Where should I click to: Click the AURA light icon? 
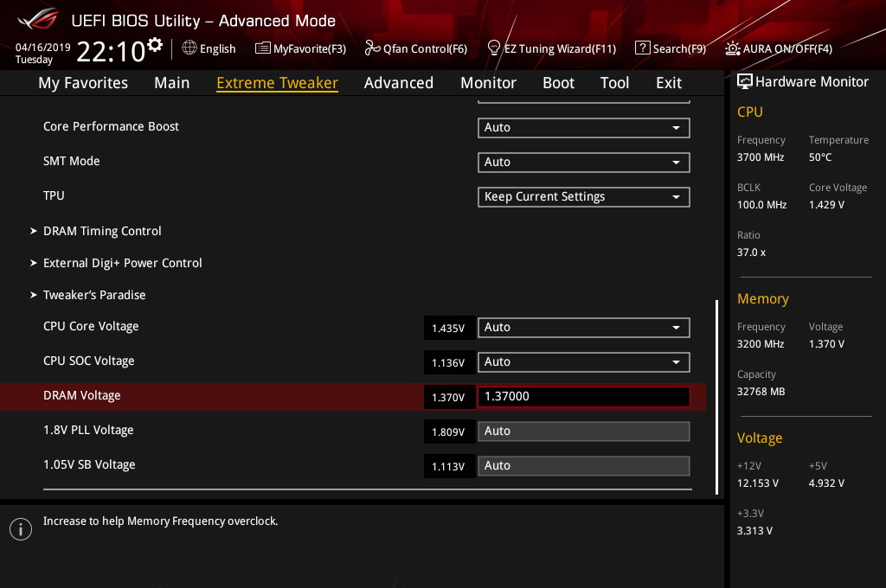click(x=732, y=48)
